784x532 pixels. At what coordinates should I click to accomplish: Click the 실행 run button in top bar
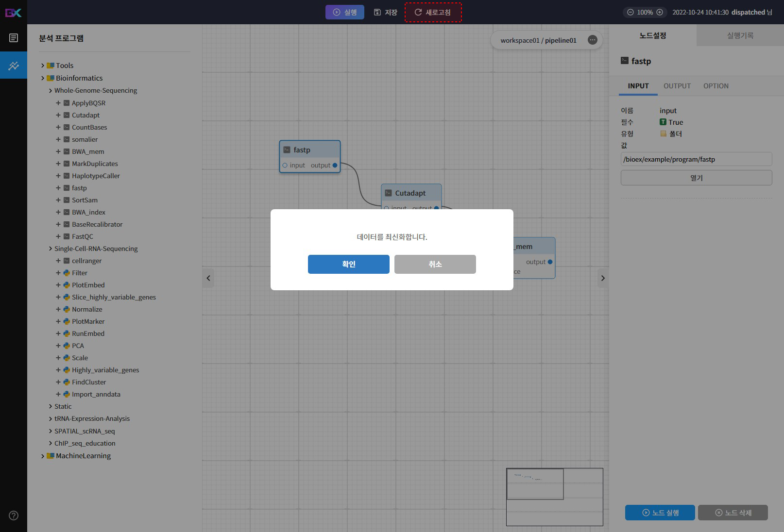point(345,12)
